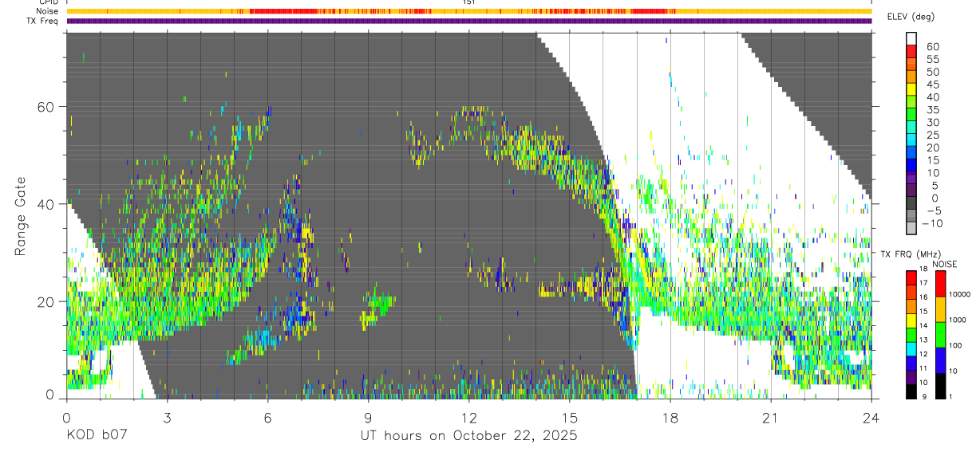Image resolution: width=980 pixels, height=452 pixels.
Task: Click the purple TX Freq strip above the plot
Action: [x=469, y=21]
